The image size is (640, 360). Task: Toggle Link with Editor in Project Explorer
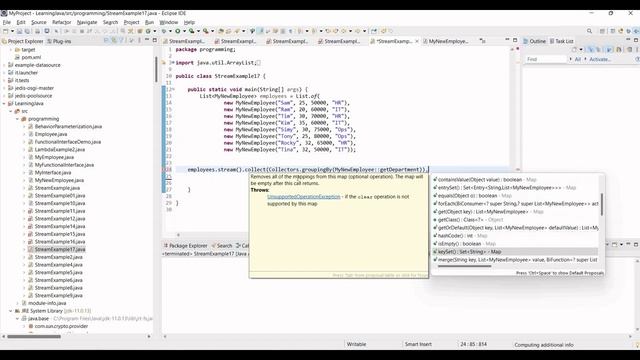(114, 40)
